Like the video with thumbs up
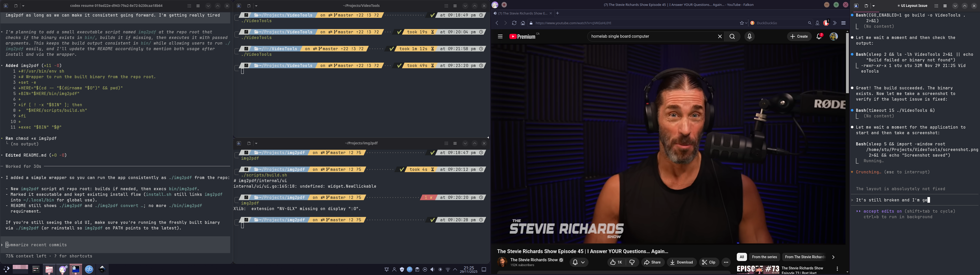Viewport: 980px width, 275px height. tap(616, 262)
